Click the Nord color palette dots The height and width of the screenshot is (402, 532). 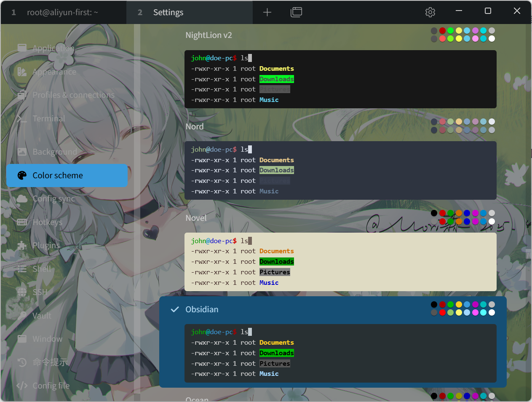tap(463, 126)
